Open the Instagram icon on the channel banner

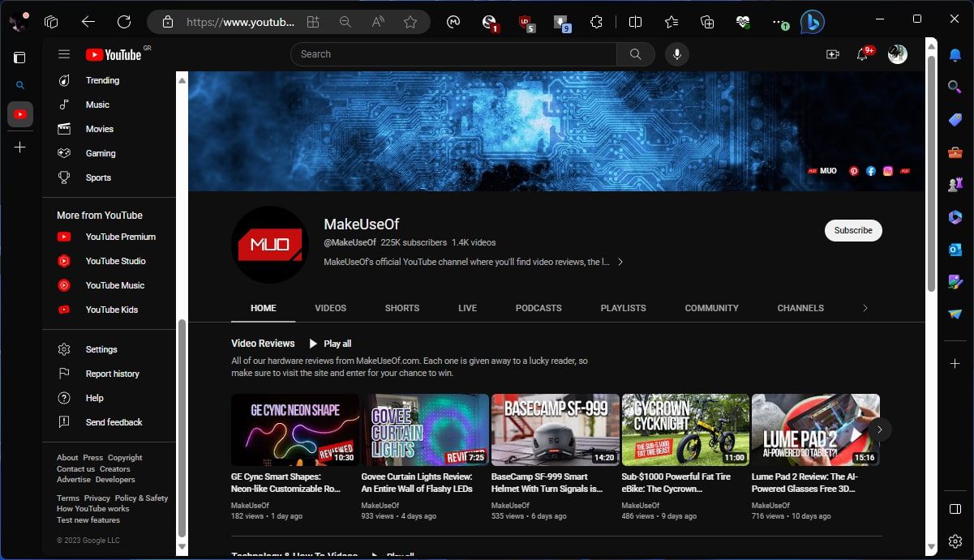click(887, 171)
